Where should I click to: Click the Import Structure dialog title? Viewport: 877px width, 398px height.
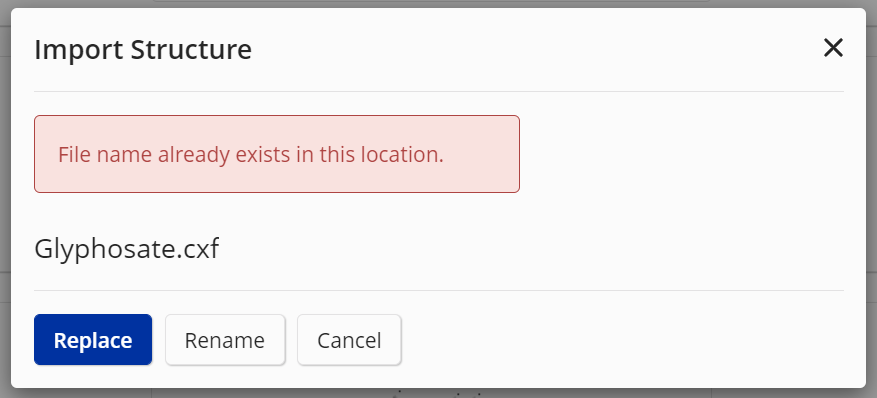coord(143,49)
